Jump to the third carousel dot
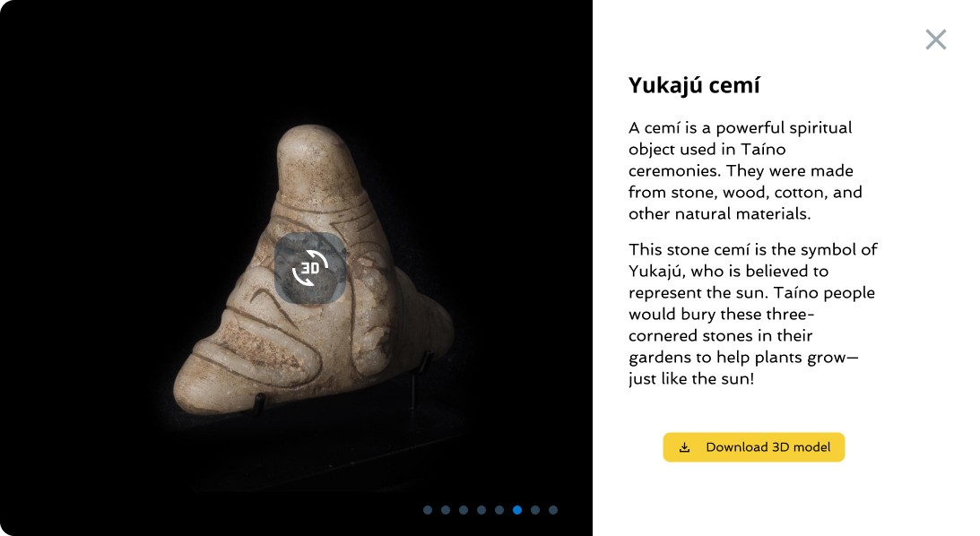The width and height of the screenshot is (980, 536). (464, 510)
